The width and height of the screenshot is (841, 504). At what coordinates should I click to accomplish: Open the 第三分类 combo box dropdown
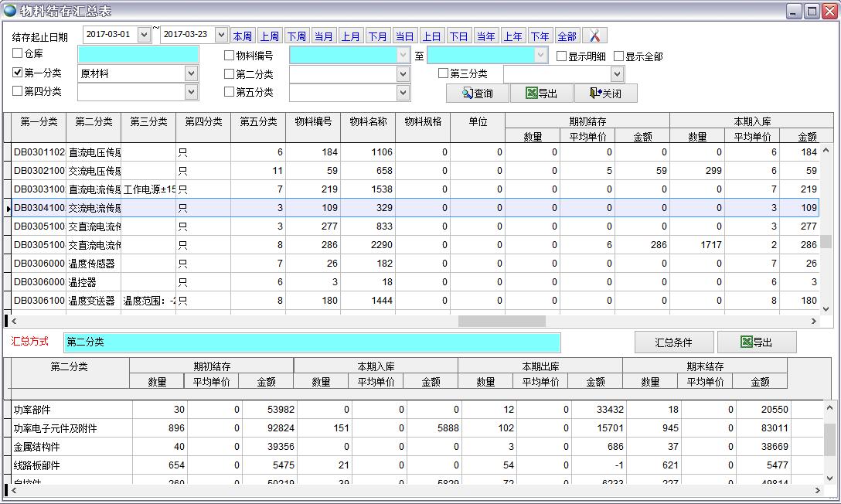(616, 74)
